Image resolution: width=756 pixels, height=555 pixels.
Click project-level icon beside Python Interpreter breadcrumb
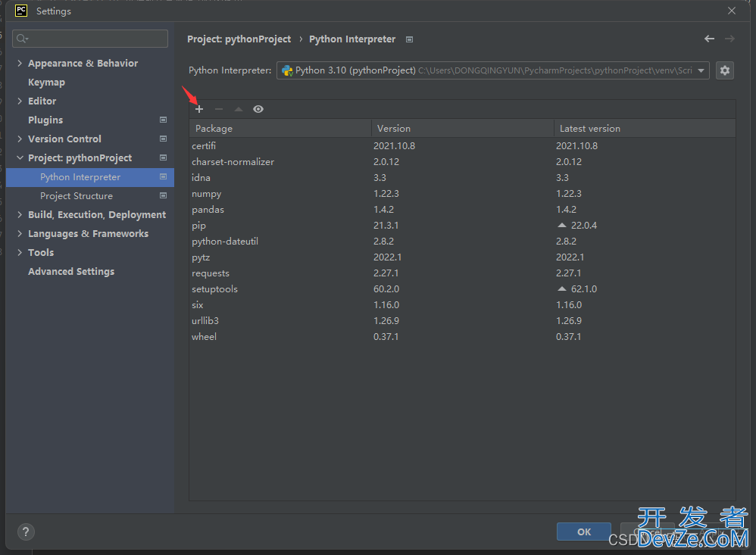click(409, 39)
